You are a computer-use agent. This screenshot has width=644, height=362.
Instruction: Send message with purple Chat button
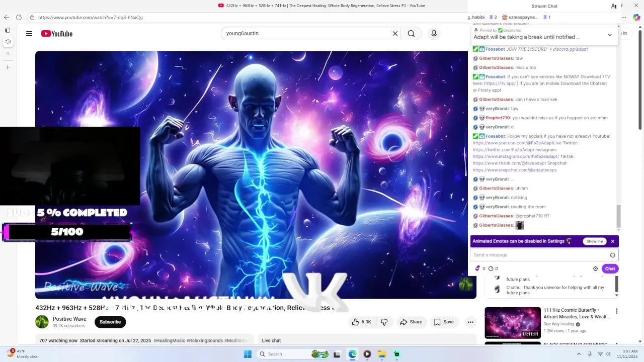pos(610,268)
